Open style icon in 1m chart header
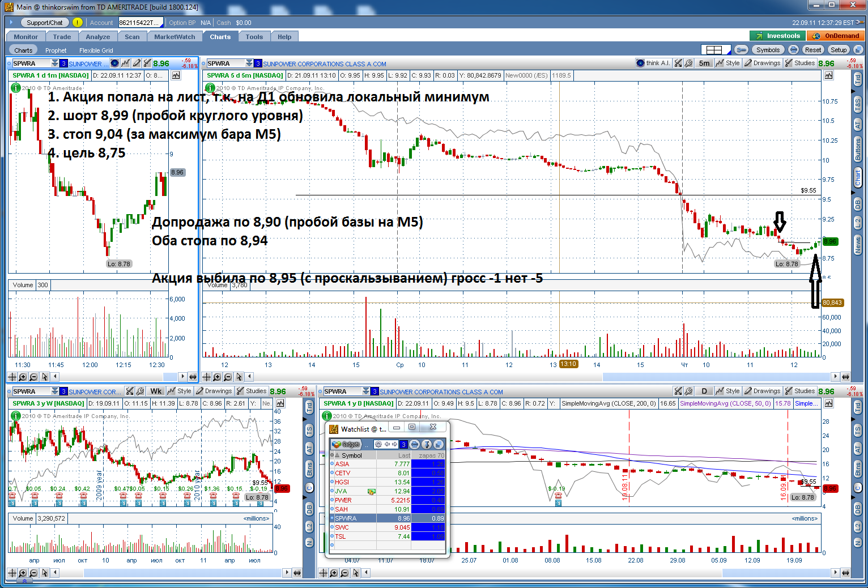Image resolution: width=868 pixels, height=588 pixels. [x=126, y=63]
